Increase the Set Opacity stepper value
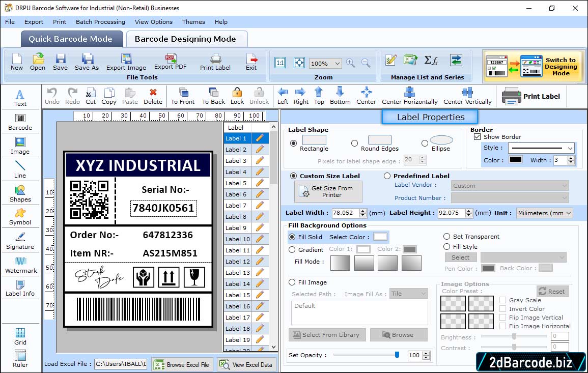The image size is (588, 373). click(x=426, y=353)
